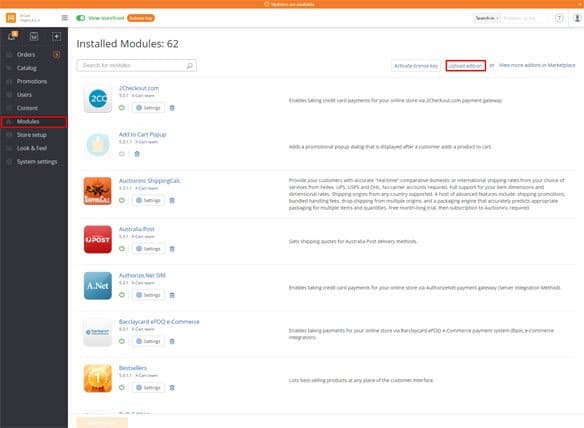Dismiss the orange updates banner
The width and height of the screenshot is (584, 428).
point(579,4)
